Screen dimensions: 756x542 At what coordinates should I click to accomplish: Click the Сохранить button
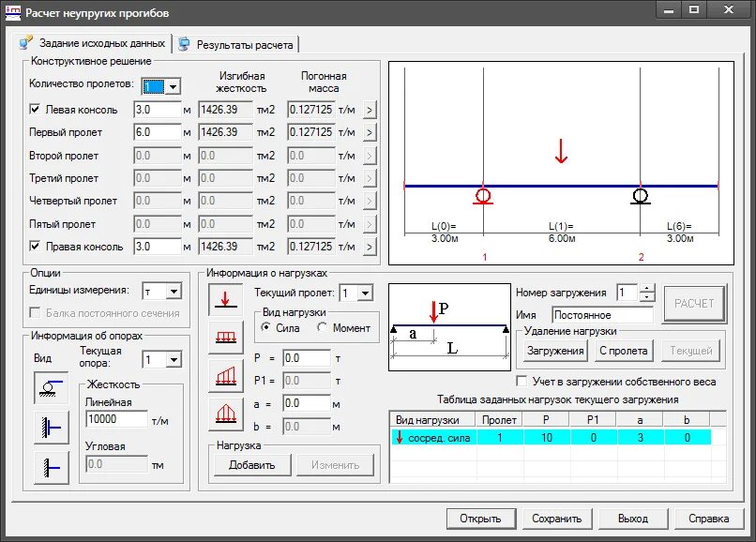(557, 519)
